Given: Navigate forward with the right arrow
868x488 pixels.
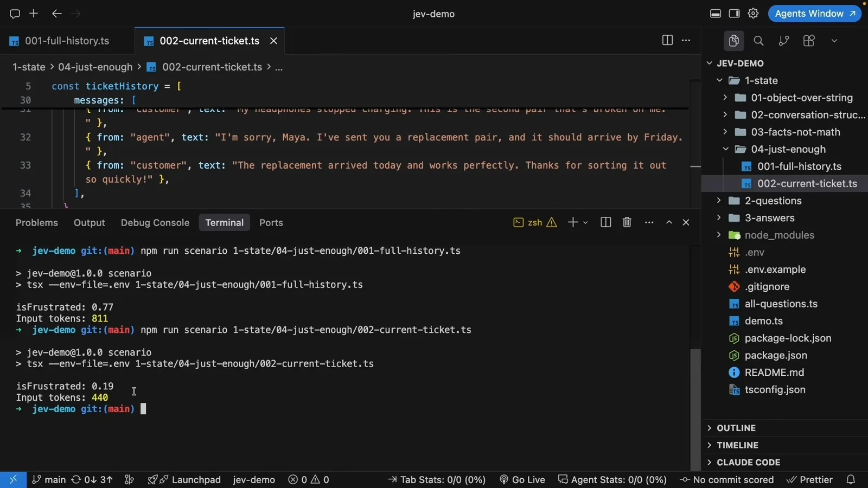Looking at the screenshot, I should [x=76, y=14].
